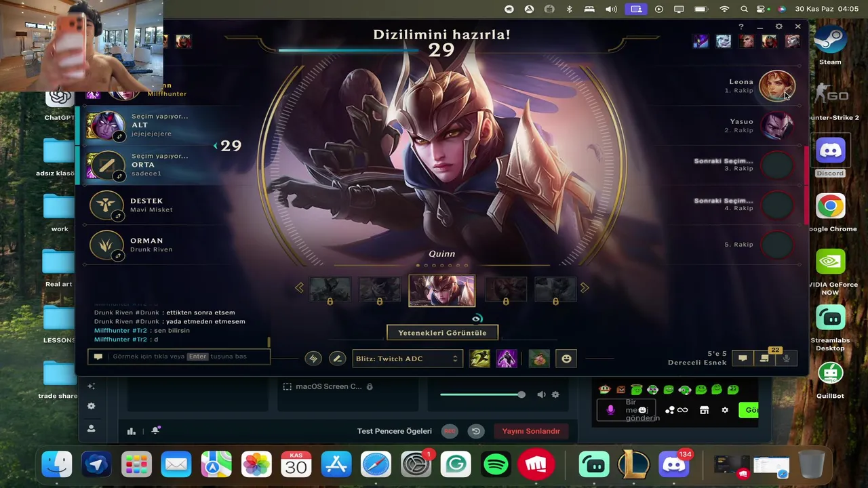Image resolution: width=868 pixels, height=488 pixels.
Task: Open League of Legends in the Dock
Action: (x=633, y=465)
